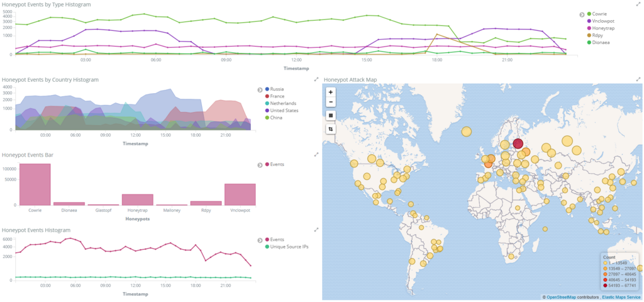Toggle Events legend entry of Events Bar
Viewport: 644px width, 302px height.
pos(275,164)
